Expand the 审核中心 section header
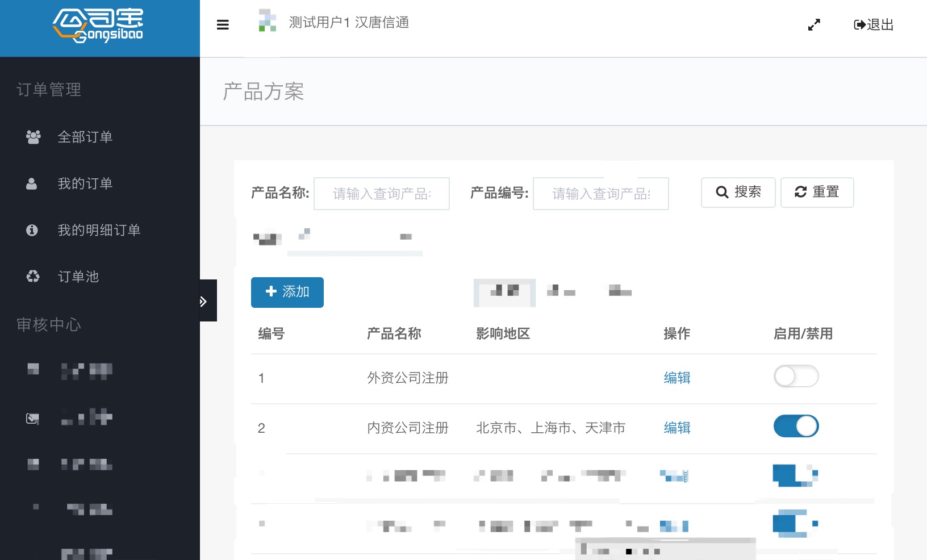Viewport: 927px width, 560px height. click(x=49, y=324)
